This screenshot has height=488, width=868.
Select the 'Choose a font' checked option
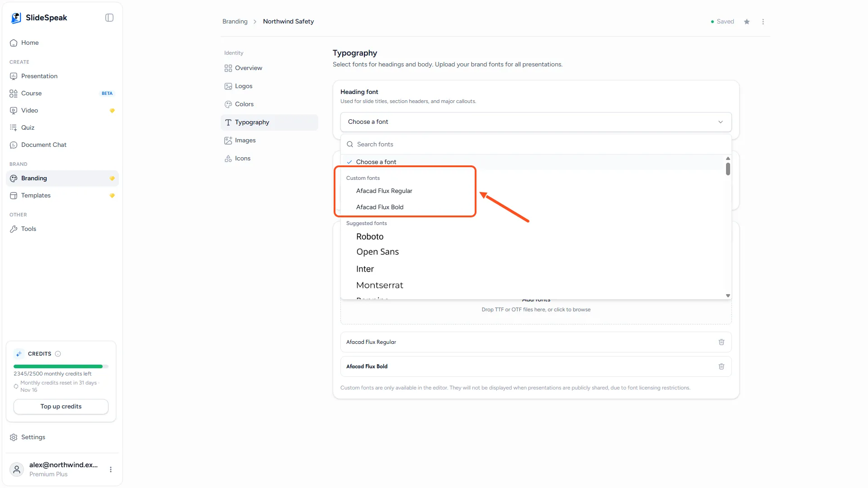533,162
